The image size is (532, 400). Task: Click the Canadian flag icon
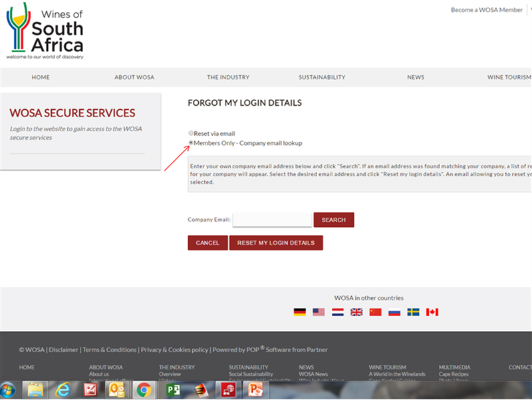[432, 311]
